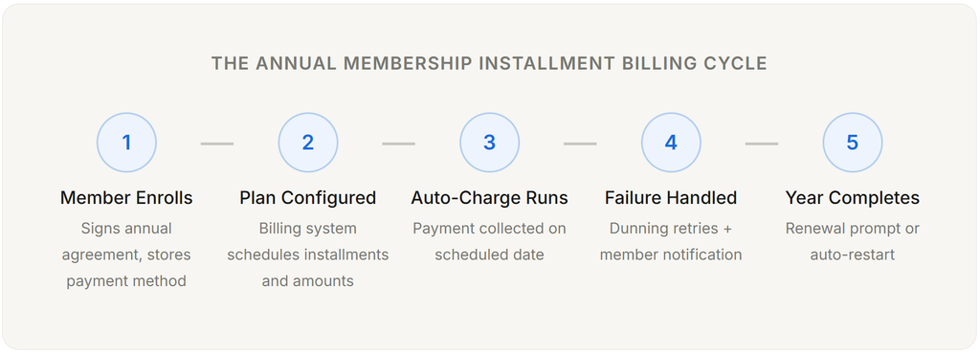Click the 'Billing system schedules installments' description

pos(308,254)
